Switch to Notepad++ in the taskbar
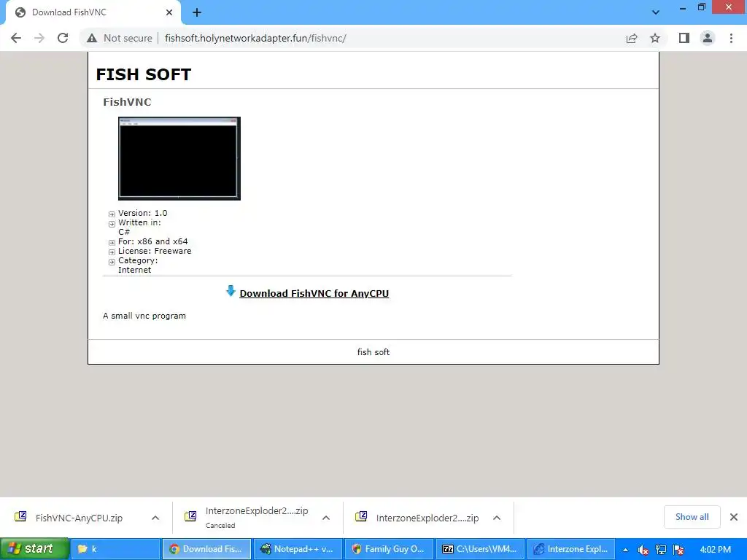 pyautogui.click(x=298, y=549)
